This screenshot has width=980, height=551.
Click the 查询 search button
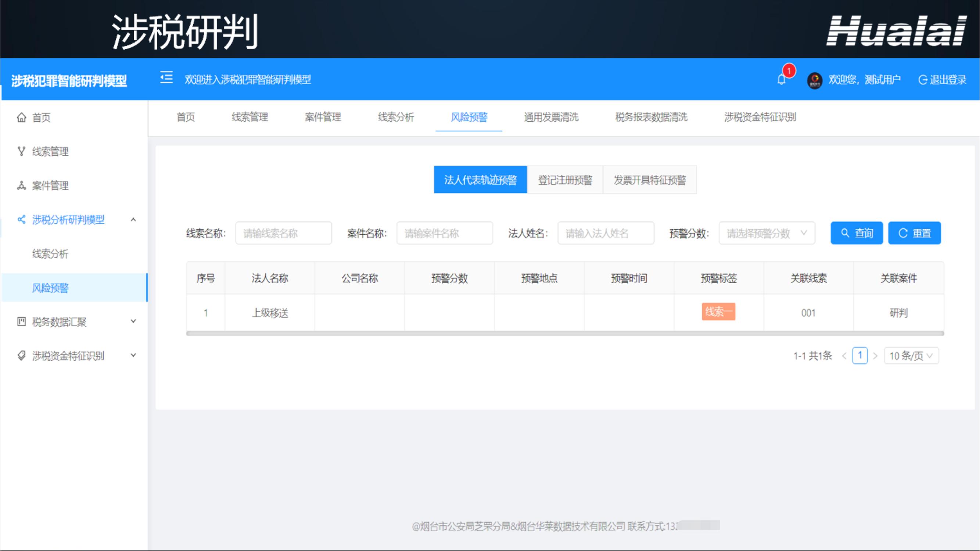pos(857,233)
